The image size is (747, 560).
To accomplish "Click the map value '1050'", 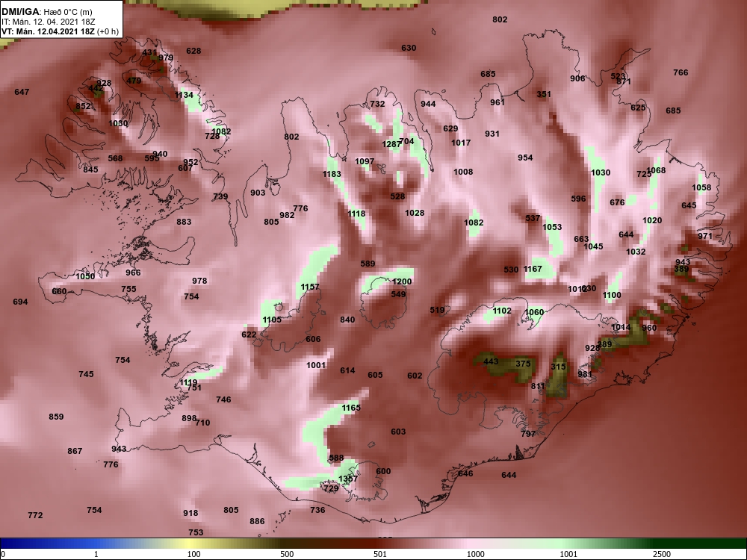I will click(x=85, y=276).
